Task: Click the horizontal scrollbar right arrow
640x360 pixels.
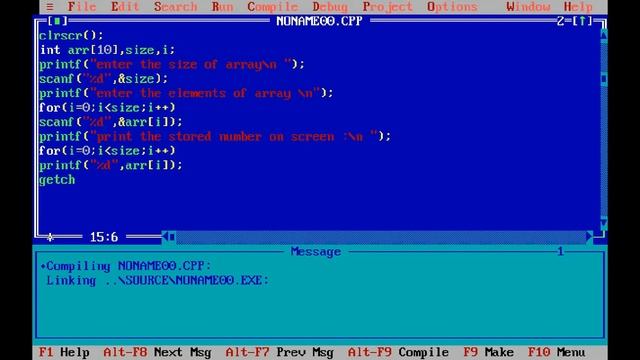Action: coord(589,236)
